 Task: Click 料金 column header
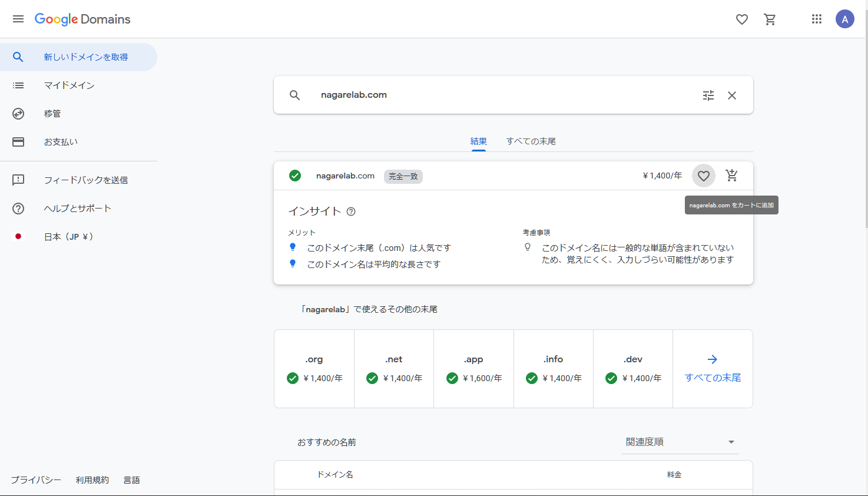pyautogui.click(x=674, y=475)
